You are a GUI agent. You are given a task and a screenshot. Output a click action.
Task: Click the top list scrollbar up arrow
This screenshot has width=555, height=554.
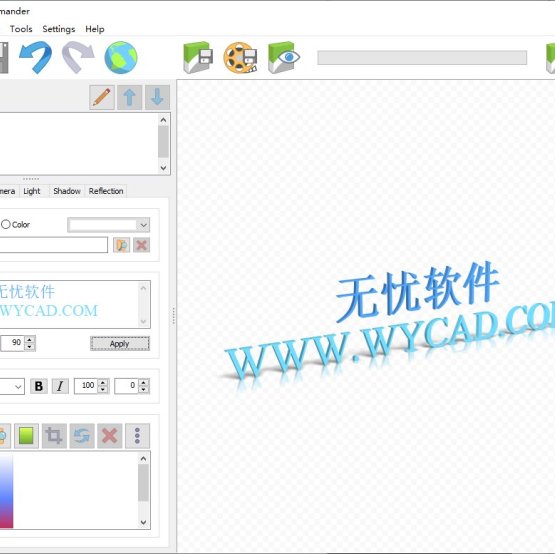tap(163, 120)
